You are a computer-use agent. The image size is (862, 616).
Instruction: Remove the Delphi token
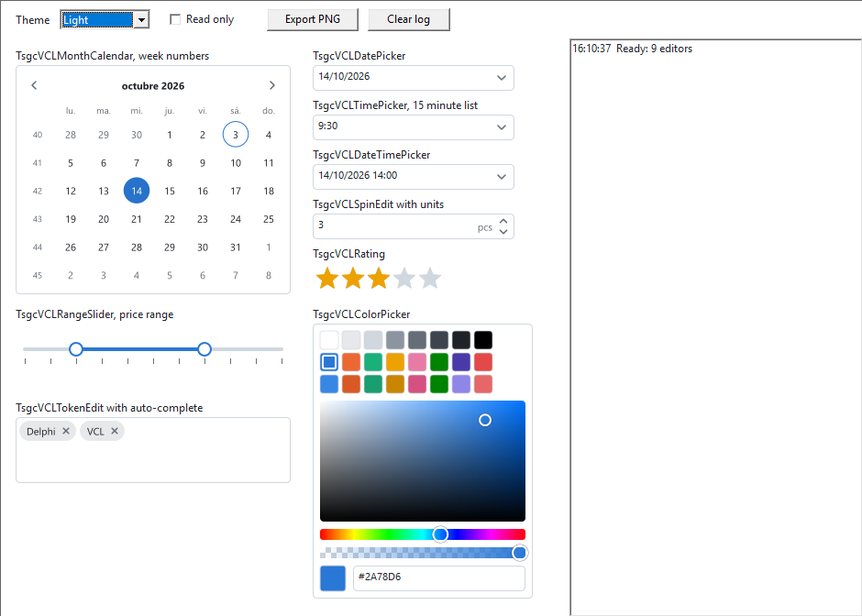pyautogui.click(x=66, y=431)
